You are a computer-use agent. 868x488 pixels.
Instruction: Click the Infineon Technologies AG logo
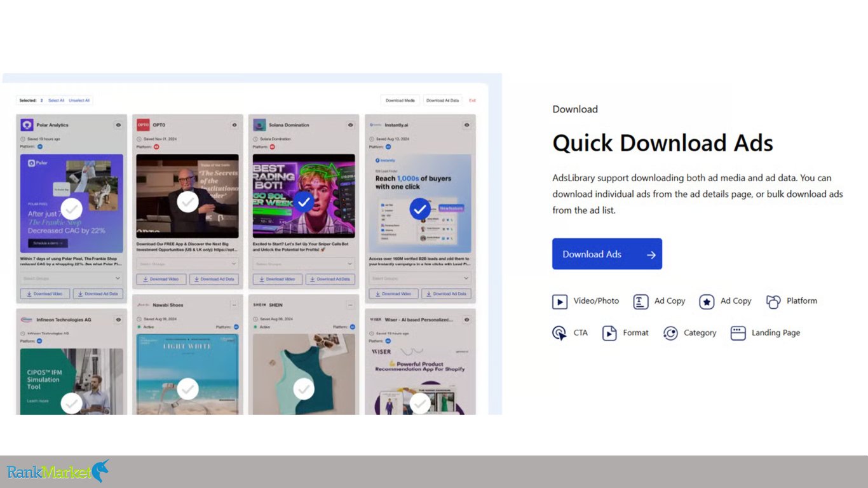click(27, 320)
